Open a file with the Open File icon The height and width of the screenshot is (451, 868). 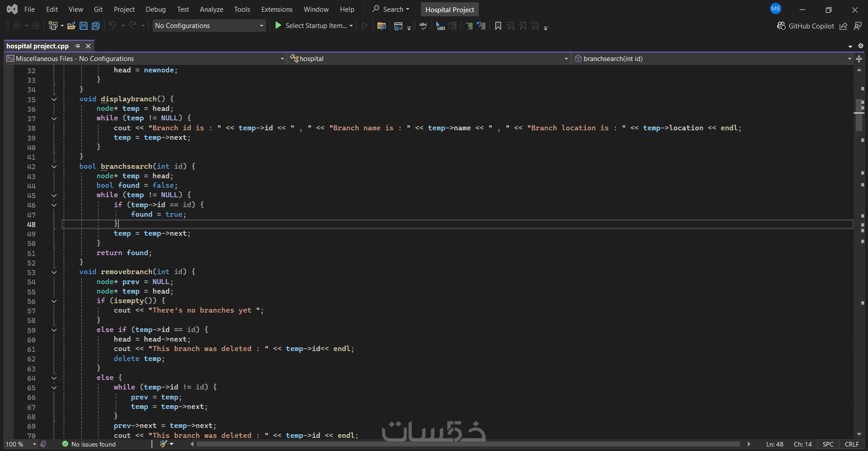[71, 26]
